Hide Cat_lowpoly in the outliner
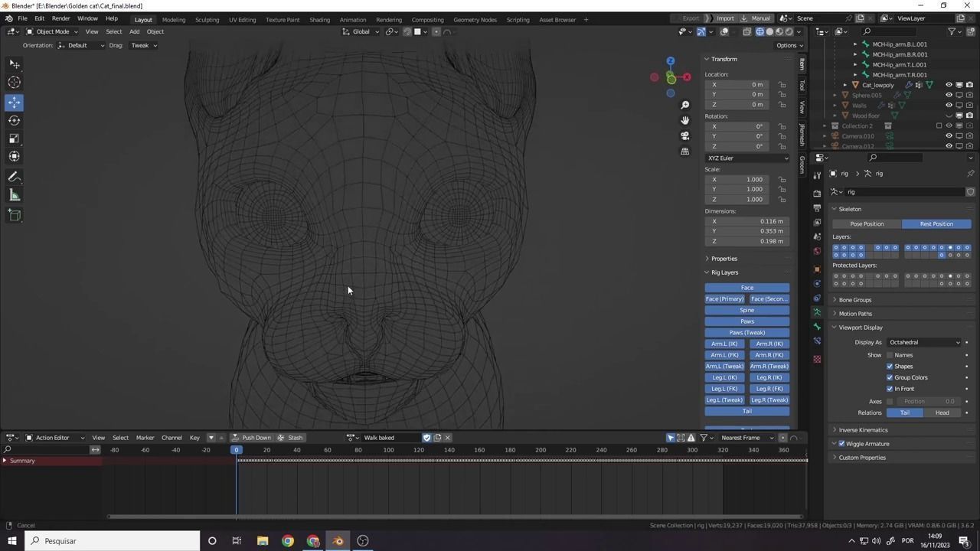 tap(949, 85)
